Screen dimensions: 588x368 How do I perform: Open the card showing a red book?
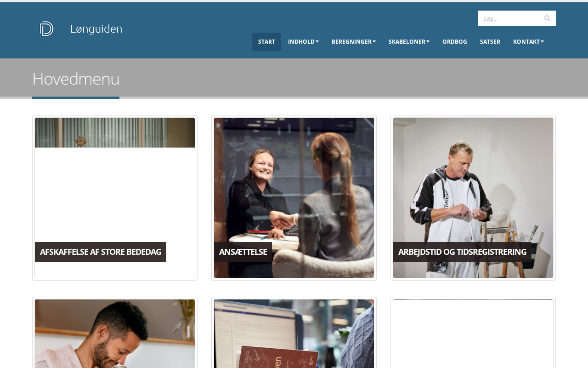pos(294,333)
